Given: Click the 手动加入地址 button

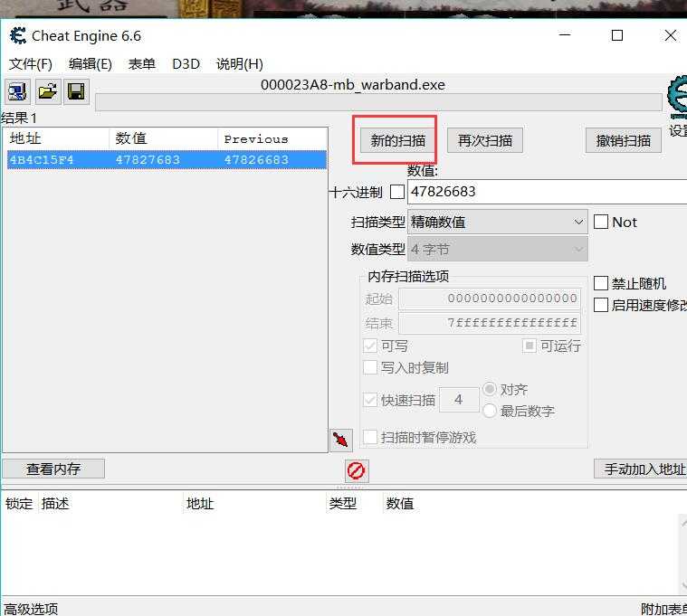Looking at the screenshot, I should click(641, 469).
